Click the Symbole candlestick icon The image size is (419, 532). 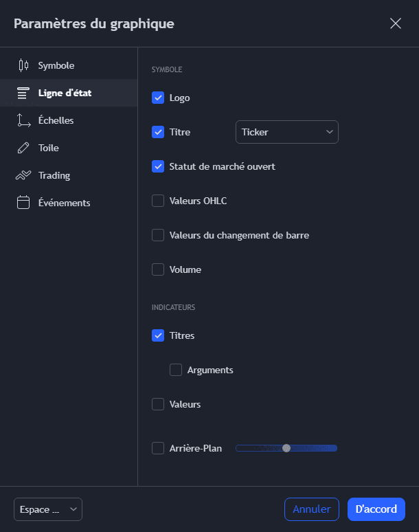click(23, 65)
